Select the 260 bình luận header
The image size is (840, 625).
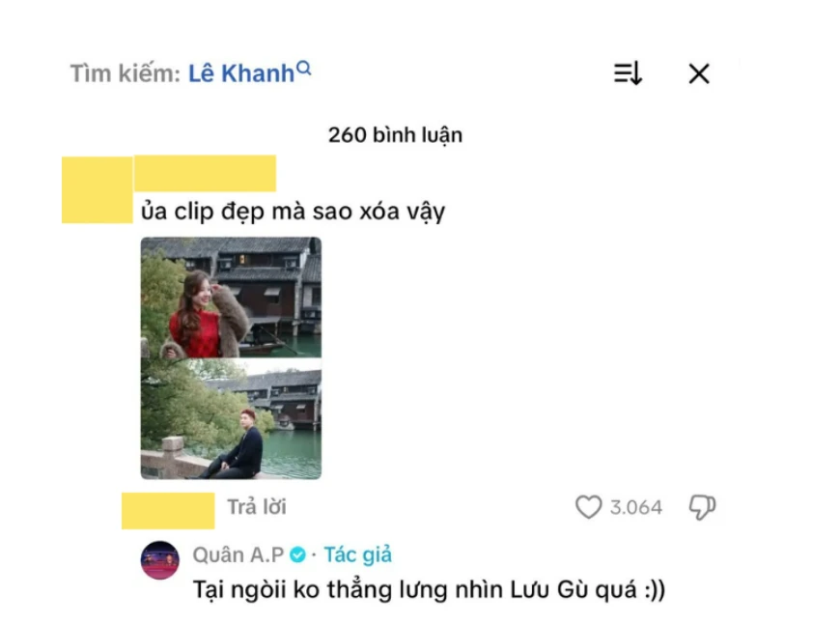pos(395,135)
